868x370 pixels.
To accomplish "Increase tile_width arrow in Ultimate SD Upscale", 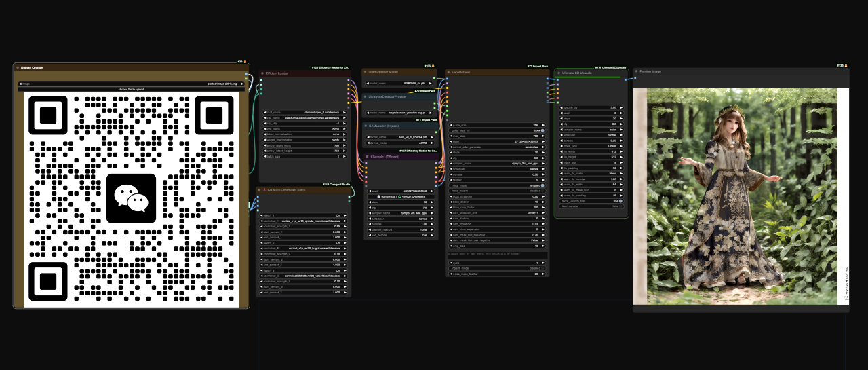I will pyautogui.click(x=620, y=151).
